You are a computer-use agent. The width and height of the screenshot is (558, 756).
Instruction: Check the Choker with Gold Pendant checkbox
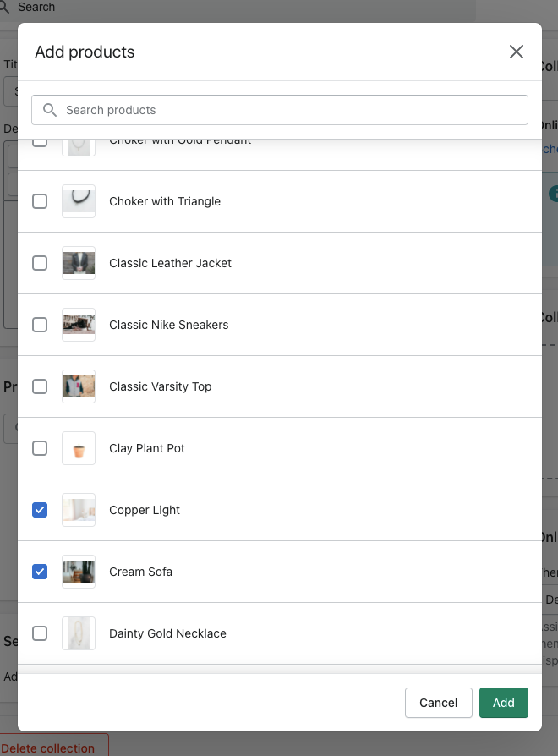(40, 141)
